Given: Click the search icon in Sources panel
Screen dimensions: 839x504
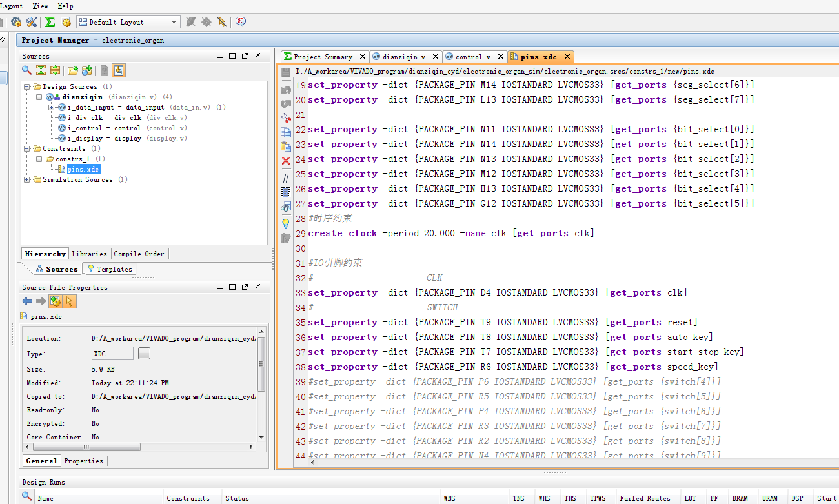Looking at the screenshot, I should click(x=26, y=70).
